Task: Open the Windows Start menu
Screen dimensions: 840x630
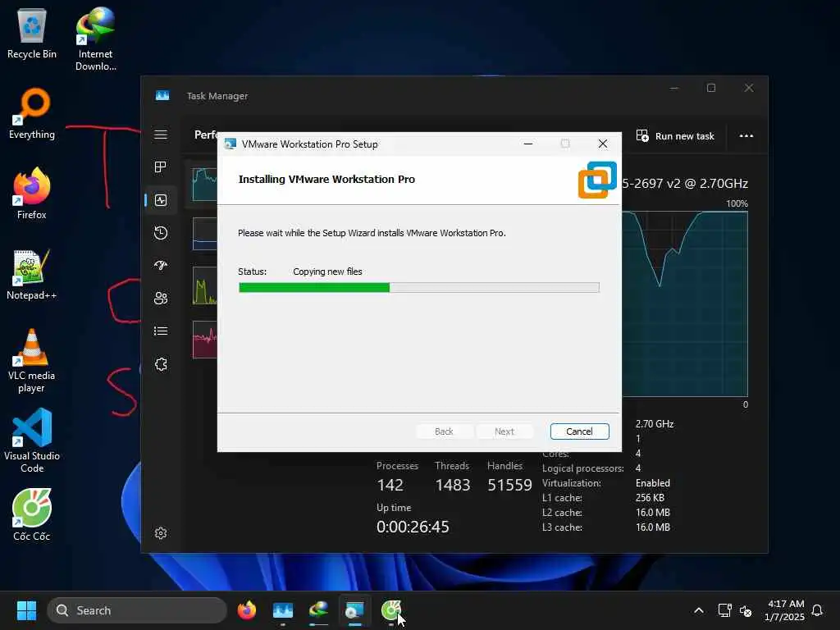Action: 26,610
